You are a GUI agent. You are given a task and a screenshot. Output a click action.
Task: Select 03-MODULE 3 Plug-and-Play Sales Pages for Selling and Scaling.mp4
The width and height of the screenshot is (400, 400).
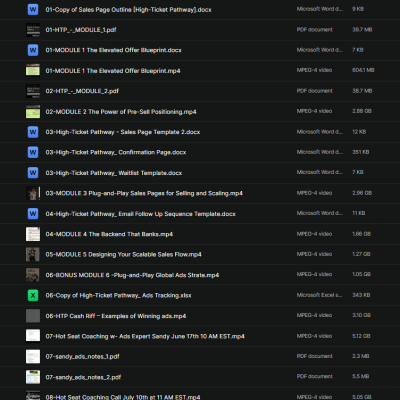pyautogui.click(x=144, y=193)
